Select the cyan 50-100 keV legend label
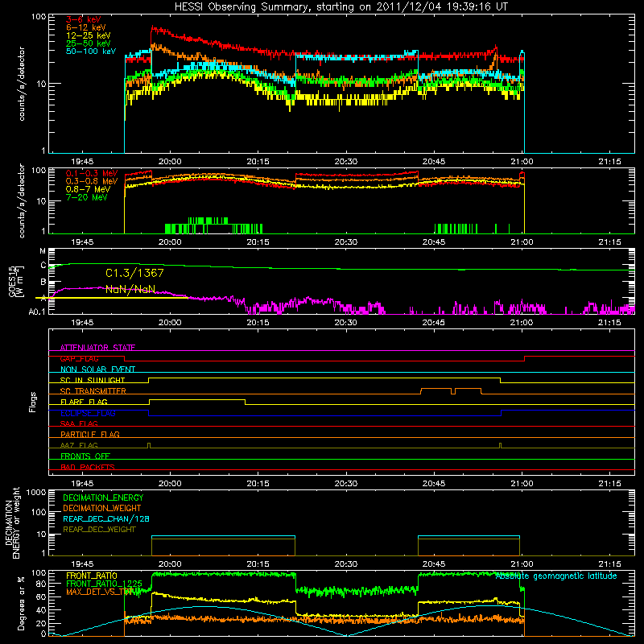Image resolution: width=644 pixels, height=644 pixels. coord(91,52)
